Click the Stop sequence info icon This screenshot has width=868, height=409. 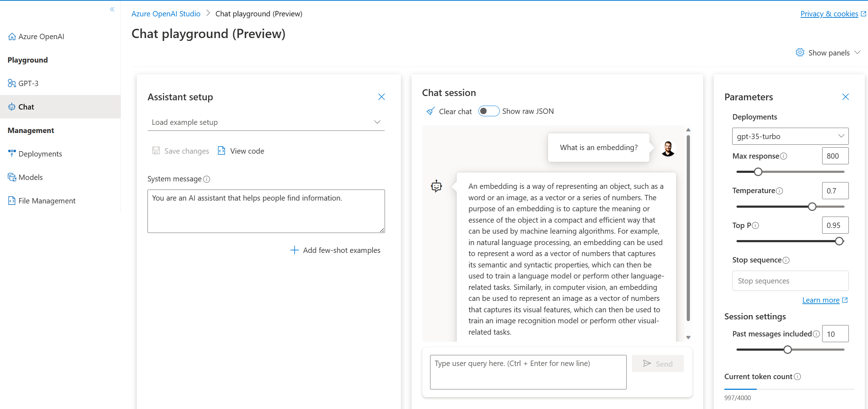pyautogui.click(x=786, y=260)
